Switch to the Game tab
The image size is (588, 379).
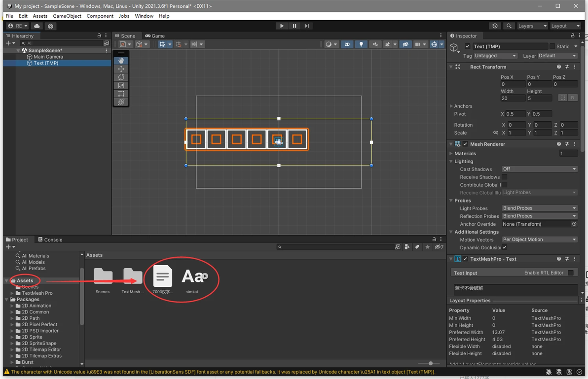[155, 36]
